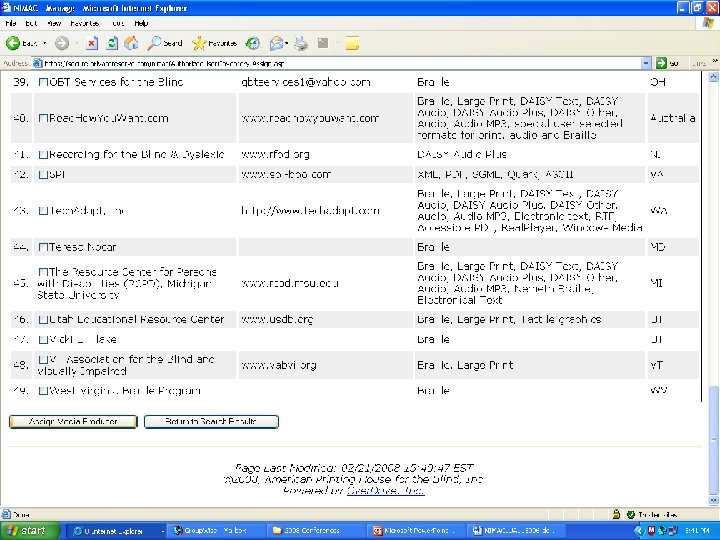
Task: Switch to the NIMAC document taskbar button
Action: (516, 531)
